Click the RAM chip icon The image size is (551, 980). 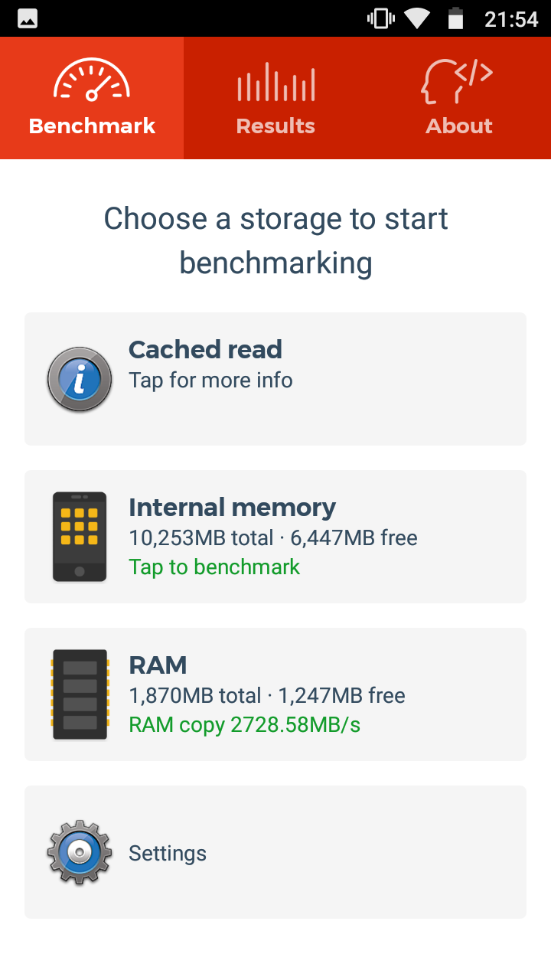click(x=80, y=694)
